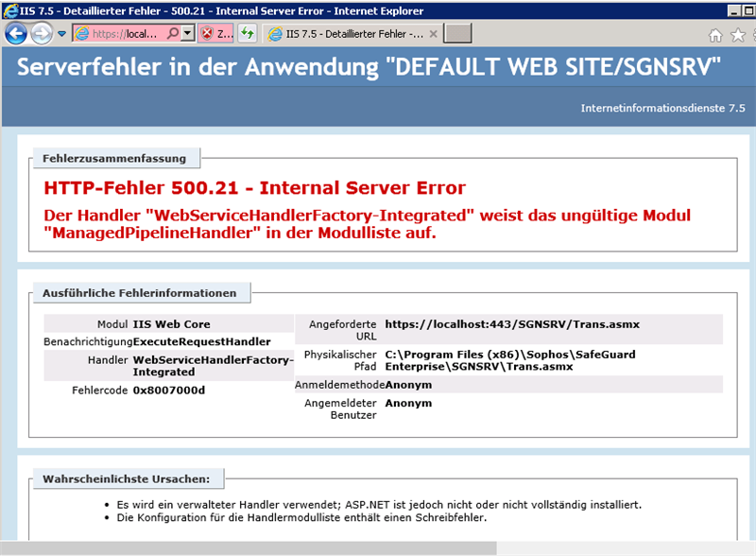
Task: Click the 'ExecuteRequestHandler' value
Action: tap(202, 341)
